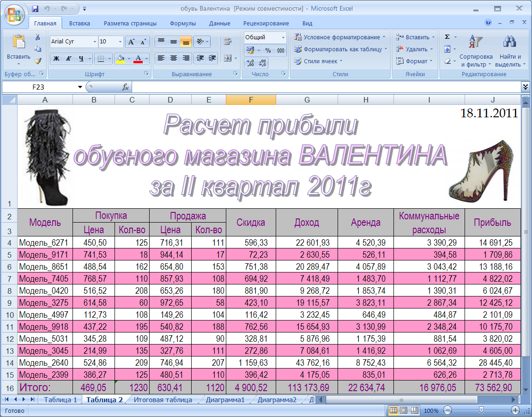The width and height of the screenshot is (532, 417).
Task: Increase font size with the large A
Action: (x=131, y=42)
